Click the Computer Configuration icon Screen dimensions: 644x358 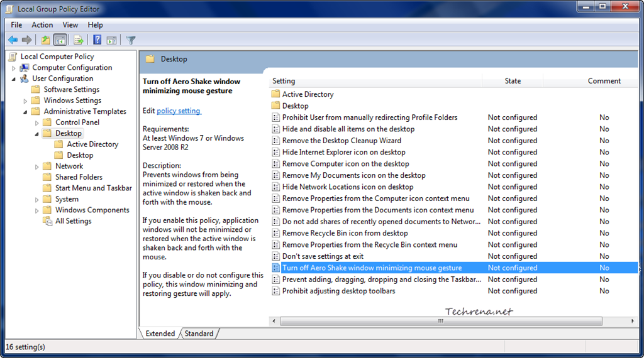coord(25,68)
